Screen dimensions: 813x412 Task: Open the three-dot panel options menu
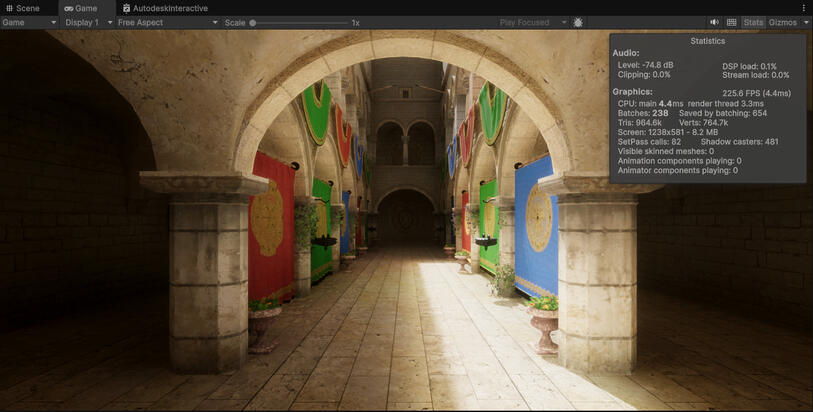pyautogui.click(x=803, y=8)
